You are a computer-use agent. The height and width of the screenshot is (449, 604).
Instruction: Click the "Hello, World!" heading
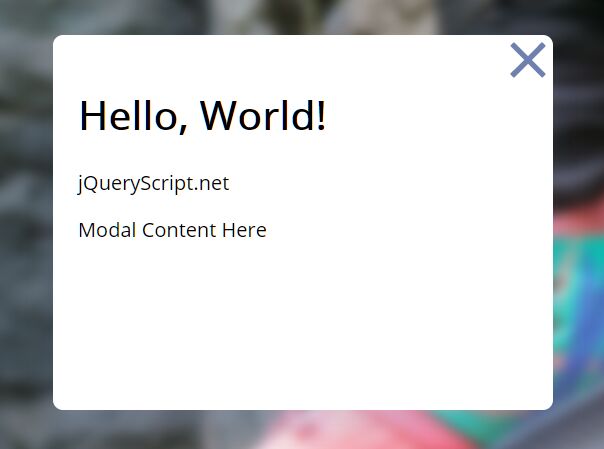point(203,116)
